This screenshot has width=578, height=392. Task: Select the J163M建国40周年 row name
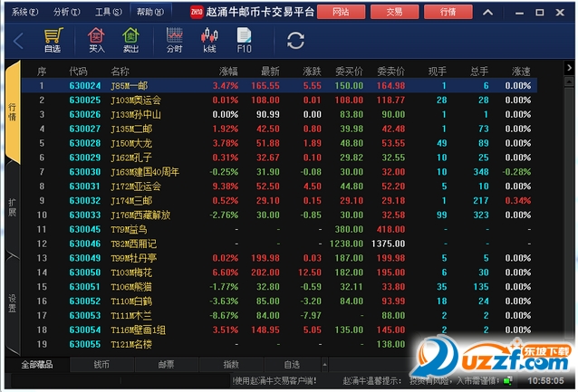point(145,172)
